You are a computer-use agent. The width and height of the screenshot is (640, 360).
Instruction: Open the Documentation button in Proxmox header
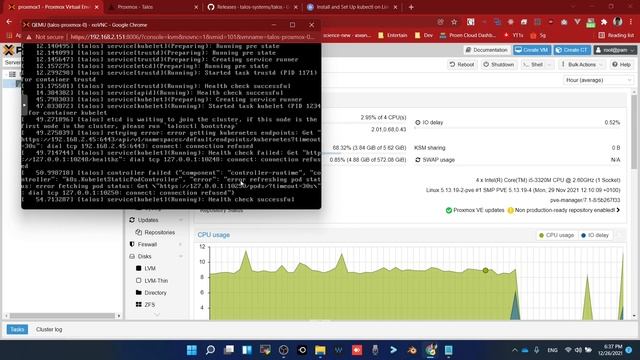tap(487, 50)
